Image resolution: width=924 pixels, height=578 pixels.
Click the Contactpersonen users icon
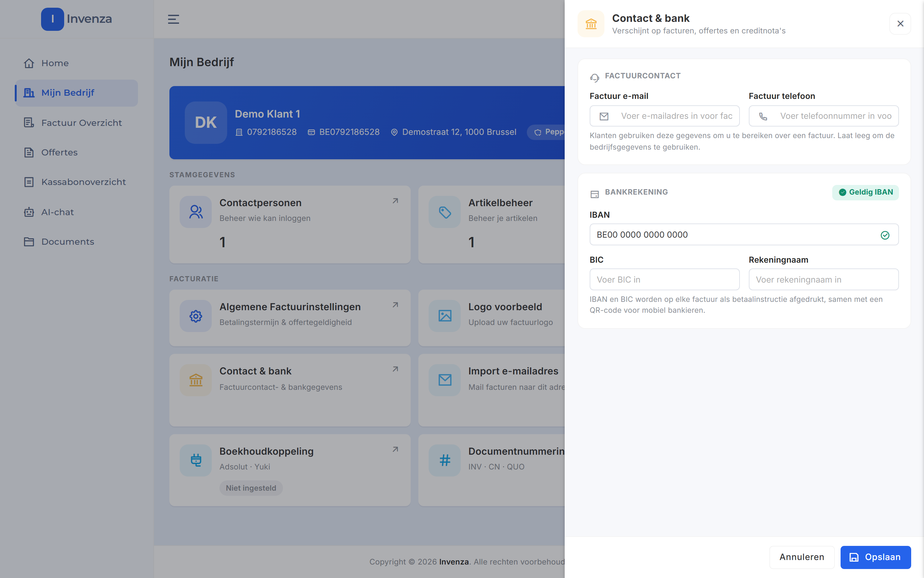coord(196,212)
